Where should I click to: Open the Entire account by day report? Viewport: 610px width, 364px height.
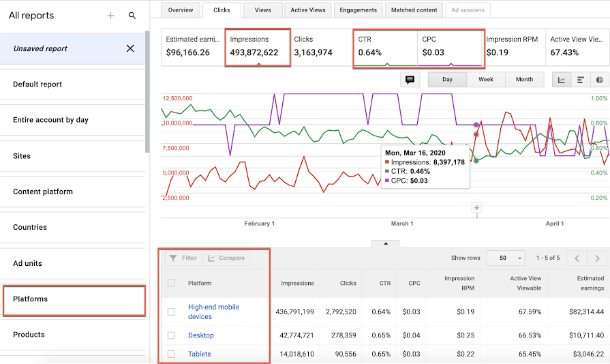click(73, 120)
